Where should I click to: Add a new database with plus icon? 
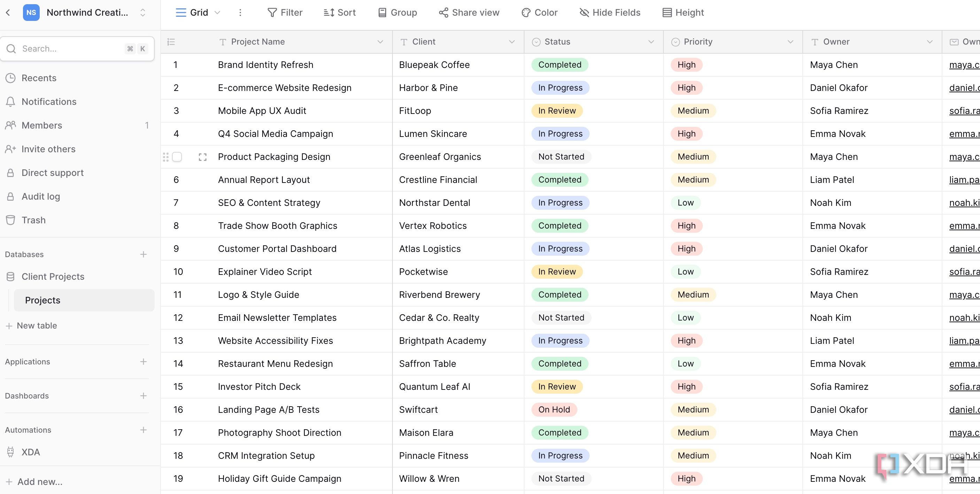pos(143,254)
